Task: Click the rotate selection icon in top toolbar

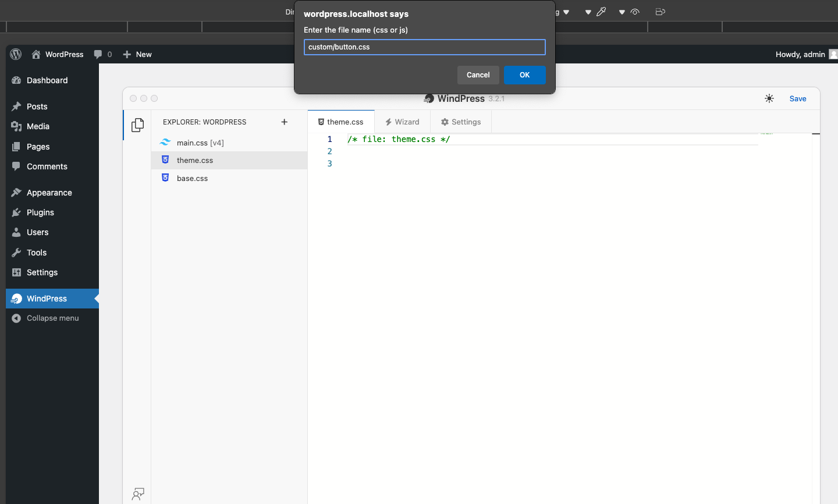Action: coord(660,12)
